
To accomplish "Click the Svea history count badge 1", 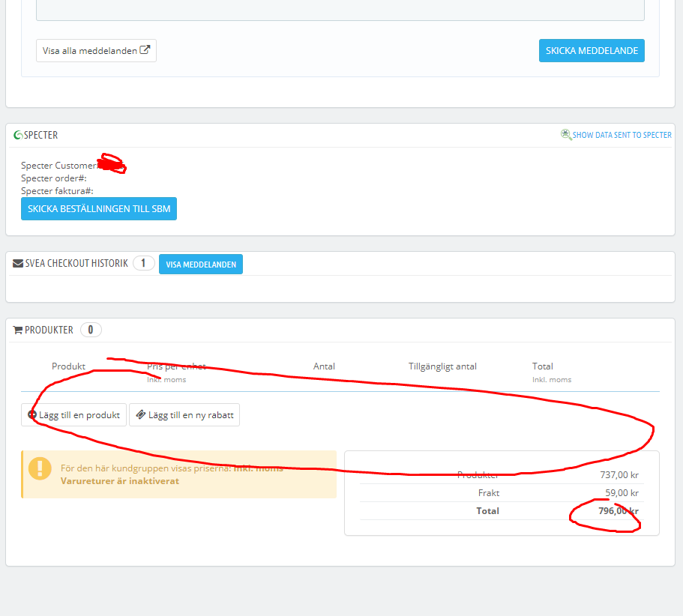I will point(143,263).
